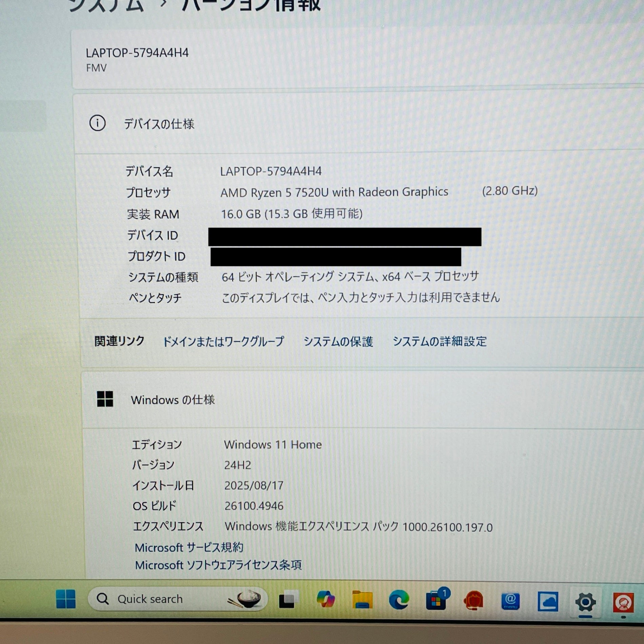Launch Microsoft Edge from the taskbar
The height and width of the screenshot is (644, 644).
coord(399,601)
